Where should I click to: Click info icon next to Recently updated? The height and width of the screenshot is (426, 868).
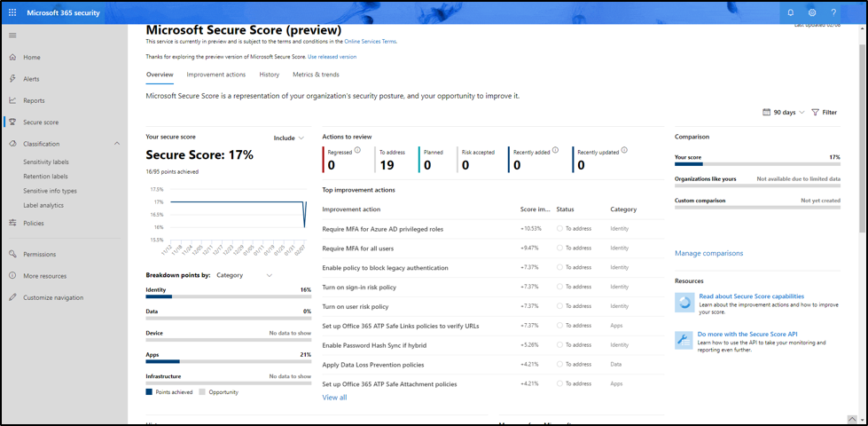[x=624, y=150]
